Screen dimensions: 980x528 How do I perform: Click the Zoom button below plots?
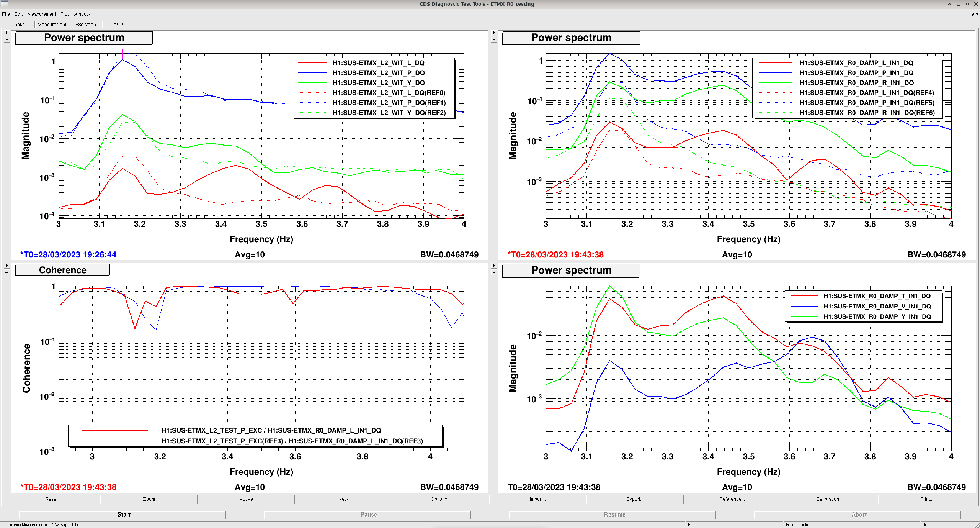[149, 499]
